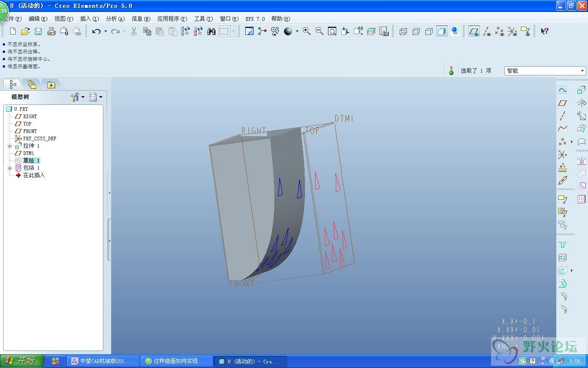Switch display to Wireframe mode
This screenshot has width=588, height=368.
coord(403,31)
